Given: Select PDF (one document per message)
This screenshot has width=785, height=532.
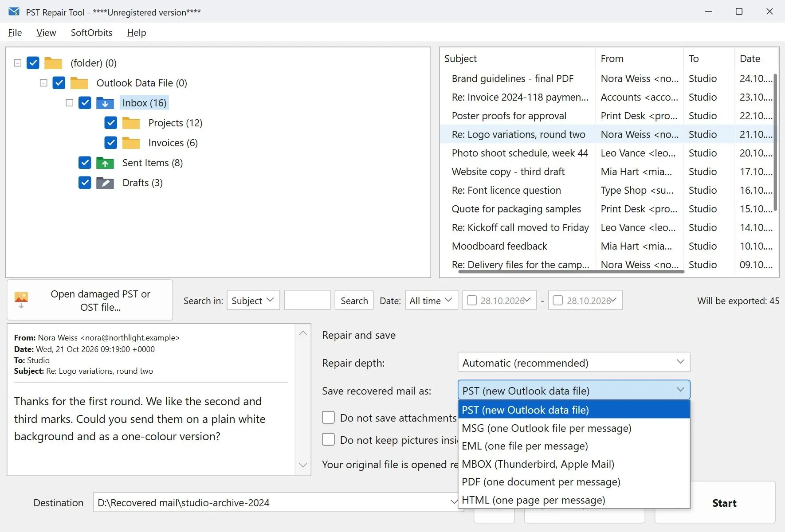Looking at the screenshot, I should (574, 481).
